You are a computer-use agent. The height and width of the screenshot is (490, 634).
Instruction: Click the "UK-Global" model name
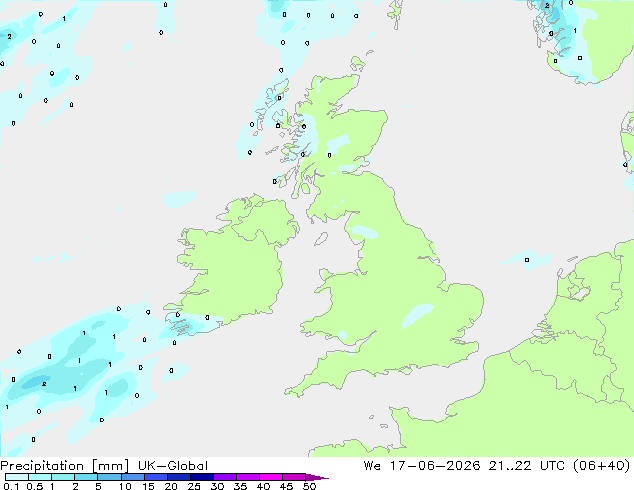(173, 466)
